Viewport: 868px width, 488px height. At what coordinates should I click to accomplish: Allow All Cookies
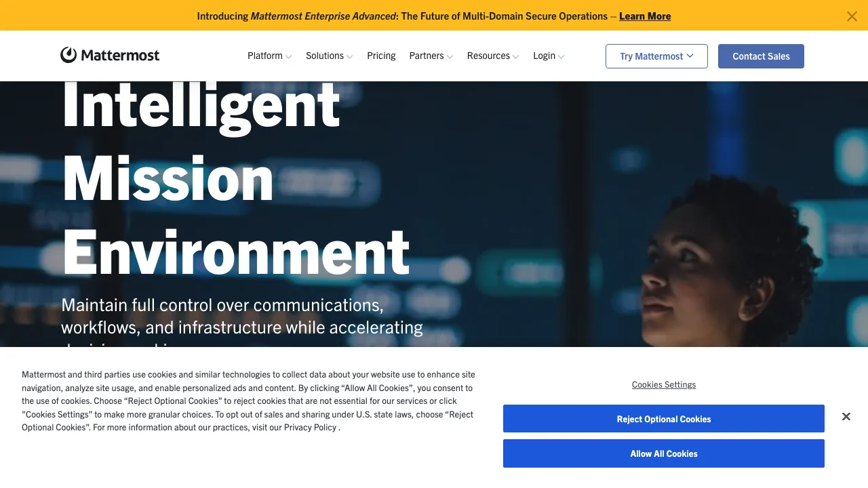[x=664, y=453]
